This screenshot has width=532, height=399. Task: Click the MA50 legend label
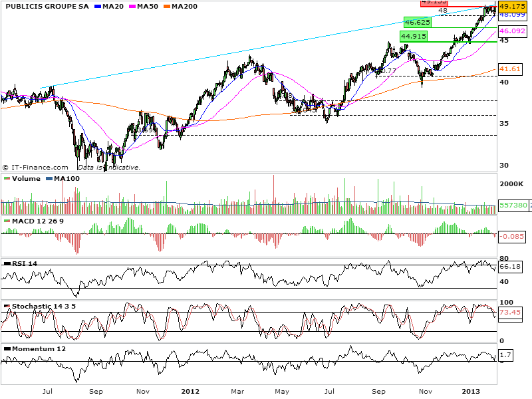(x=148, y=7)
